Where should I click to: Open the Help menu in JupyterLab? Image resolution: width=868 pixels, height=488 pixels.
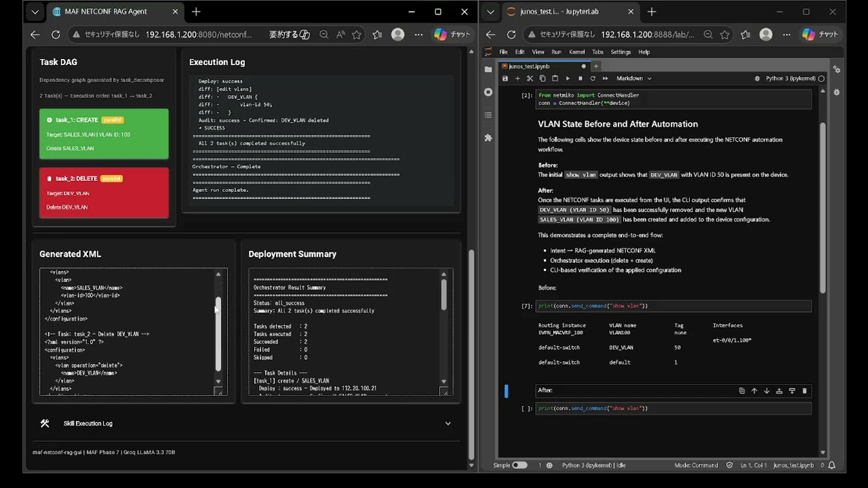pos(644,52)
